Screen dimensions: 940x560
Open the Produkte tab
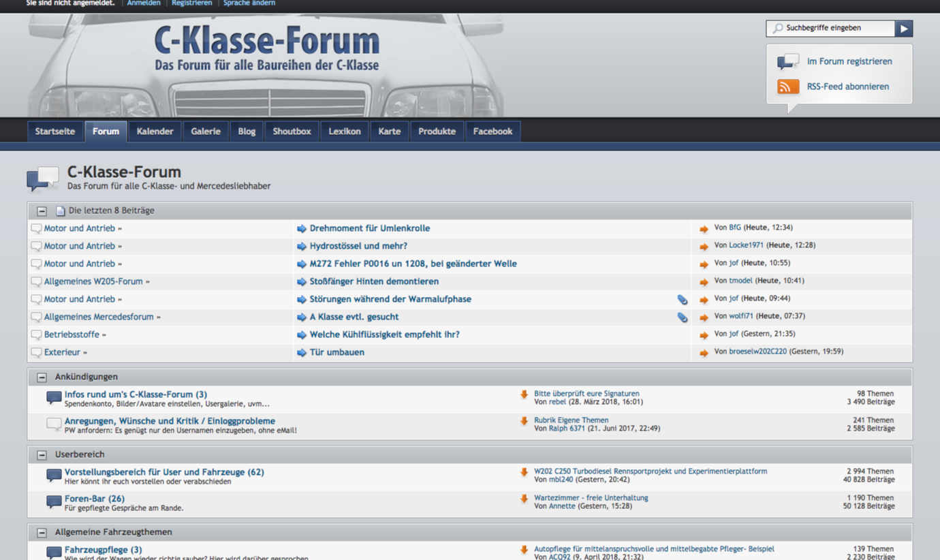click(x=437, y=131)
